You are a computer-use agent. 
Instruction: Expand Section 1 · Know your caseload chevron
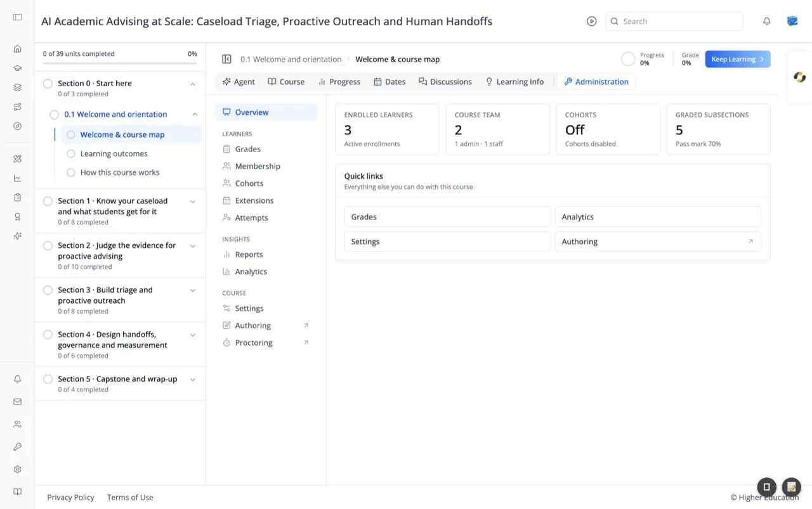pos(193,202)
